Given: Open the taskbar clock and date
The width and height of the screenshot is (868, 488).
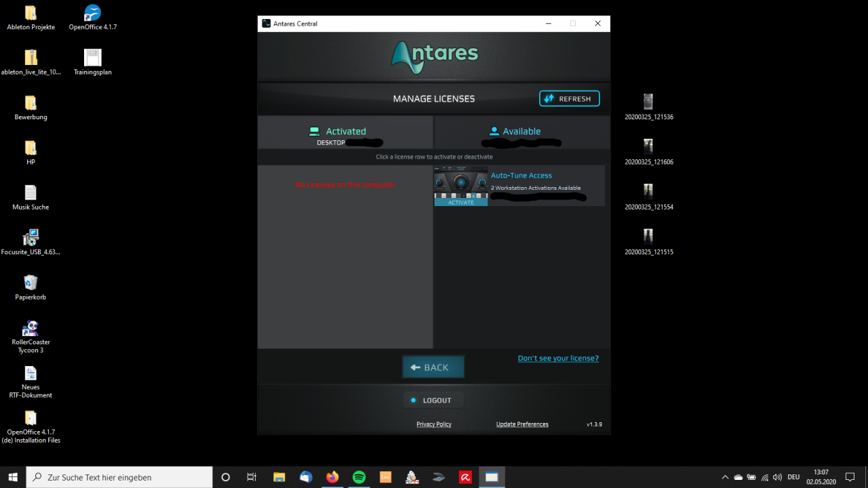Looking at the screenshot, I should tap(821, 477).
